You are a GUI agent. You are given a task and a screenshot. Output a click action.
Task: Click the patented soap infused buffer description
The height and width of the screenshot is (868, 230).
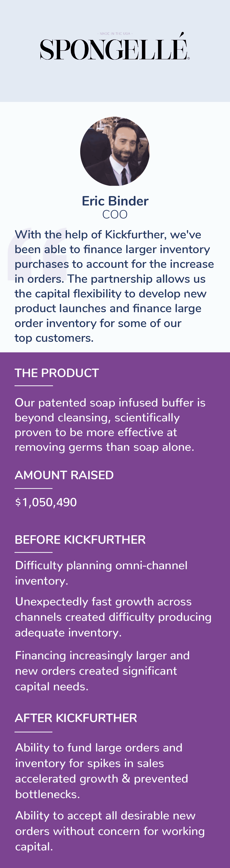(110, 425)
